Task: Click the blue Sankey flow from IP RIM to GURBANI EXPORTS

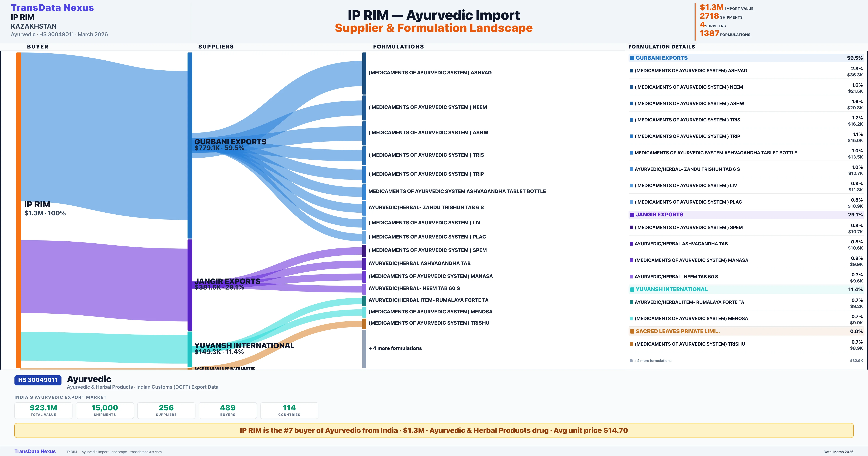Action: pyautogui.click(x=101, y=135)
